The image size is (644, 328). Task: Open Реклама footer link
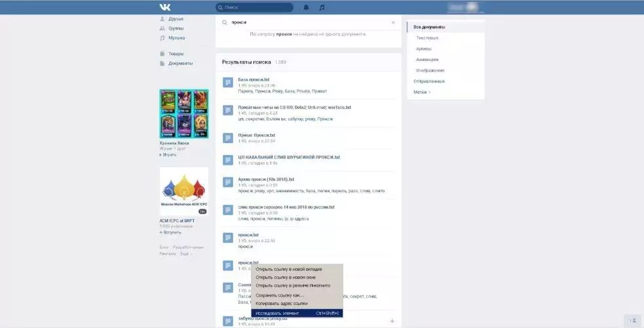tap(168, 254)
